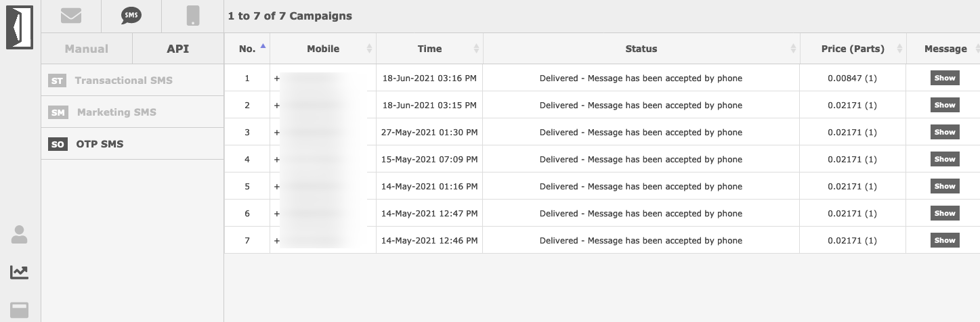Sort table by Status column

(641, 49)
